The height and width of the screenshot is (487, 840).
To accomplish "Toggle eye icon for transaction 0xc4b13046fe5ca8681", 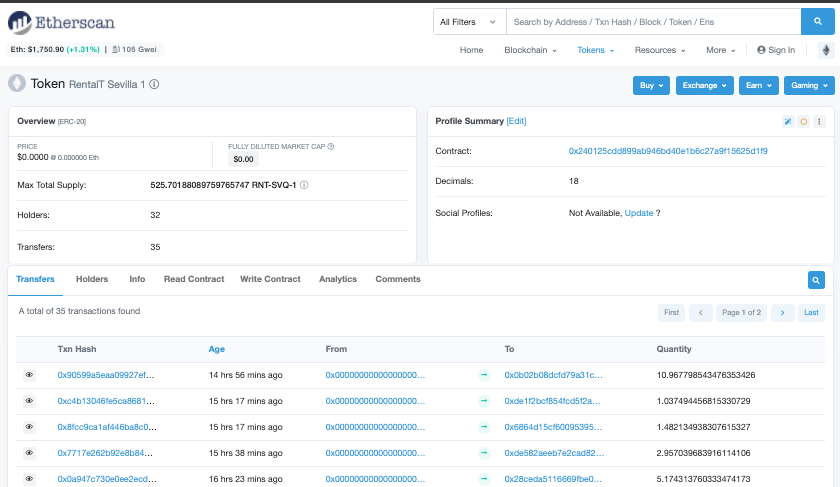I will click(29, 401).
